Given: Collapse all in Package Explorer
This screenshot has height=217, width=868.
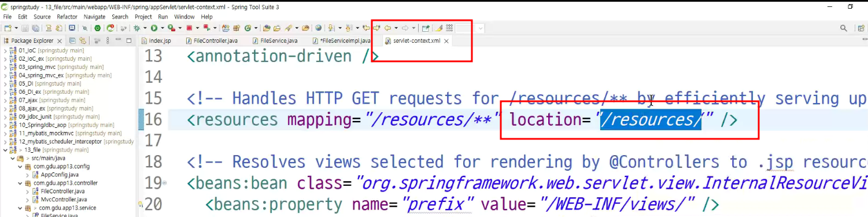Looking at the screenshot, I should [73, 41].
